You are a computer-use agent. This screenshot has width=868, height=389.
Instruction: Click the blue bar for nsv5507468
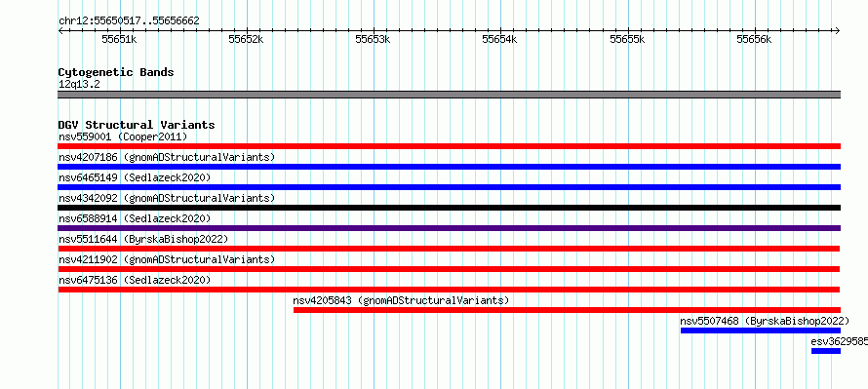(761, 331)
